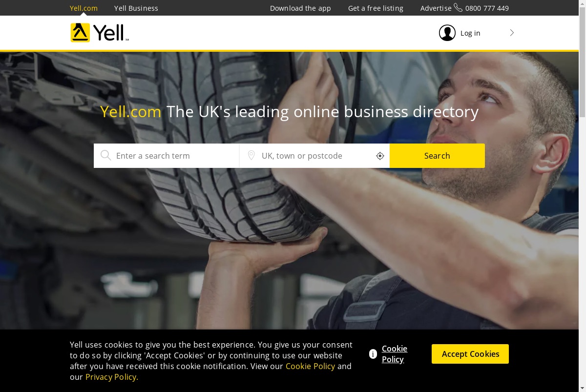The height and width of the screenshot is (392, 586).
Task: Open the Get a free listing link
Action: tap(376, 8)
